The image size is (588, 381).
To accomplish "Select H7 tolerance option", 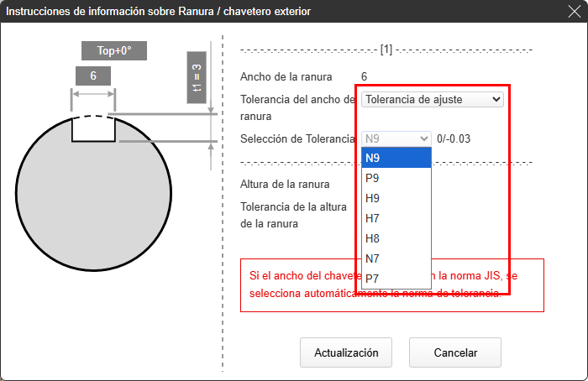I will [396, 218].
